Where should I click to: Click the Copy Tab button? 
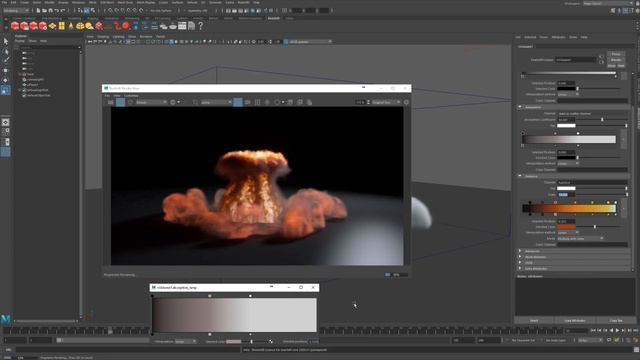616,320
